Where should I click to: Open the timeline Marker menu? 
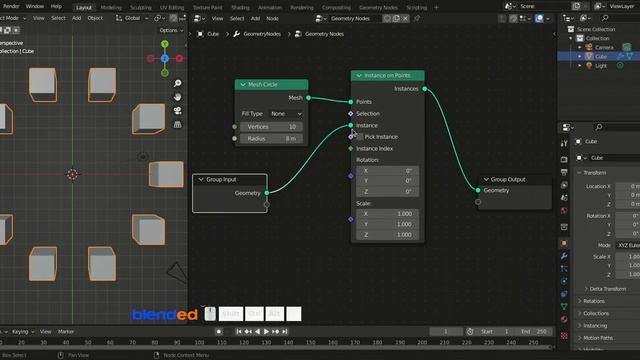pos(66,331)
